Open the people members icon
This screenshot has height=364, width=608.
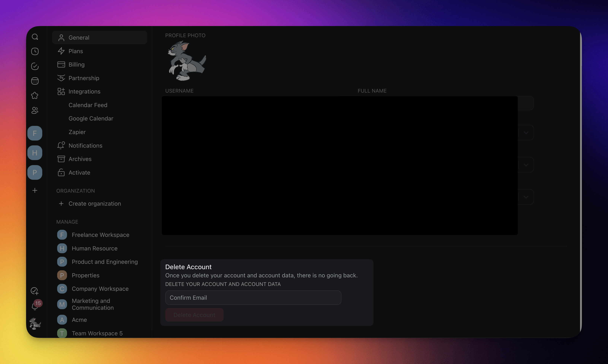tap(35, 110)
